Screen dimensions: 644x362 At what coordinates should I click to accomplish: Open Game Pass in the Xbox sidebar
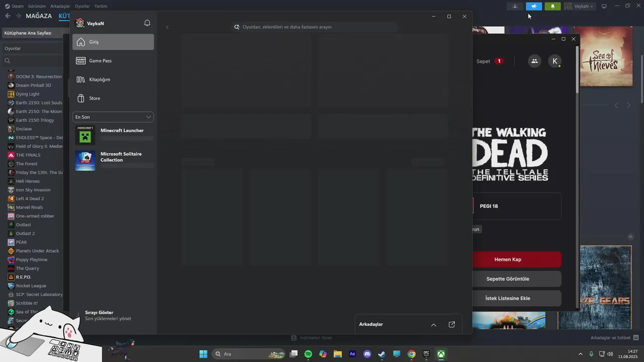113,61
